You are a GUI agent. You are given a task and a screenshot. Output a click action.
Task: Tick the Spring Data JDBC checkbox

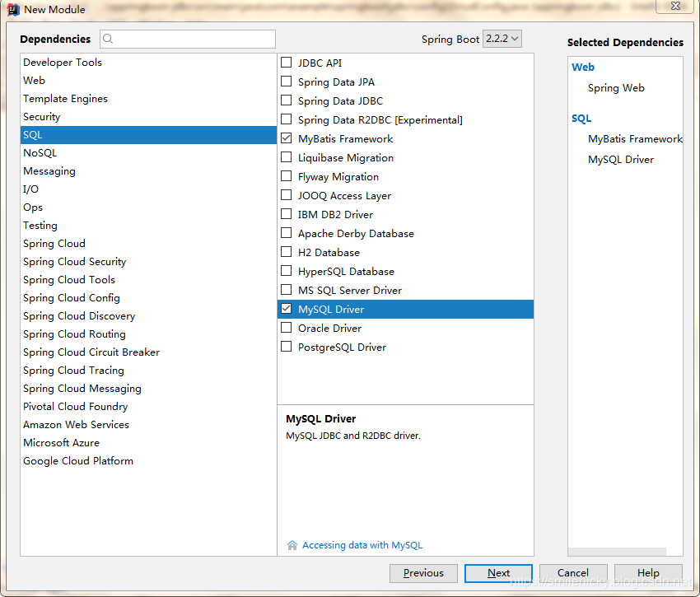[286, 100]
